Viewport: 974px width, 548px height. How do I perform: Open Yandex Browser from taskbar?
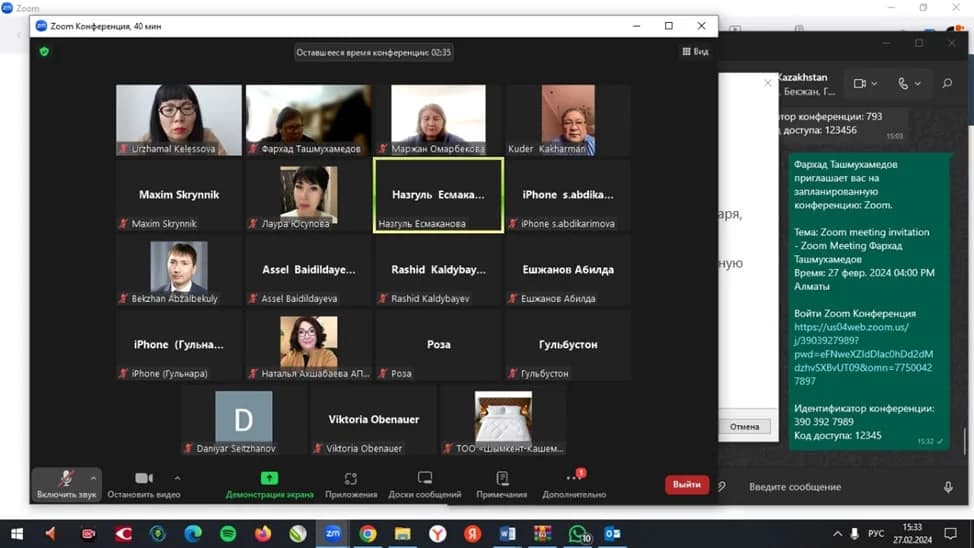click(x=438, y=534)
